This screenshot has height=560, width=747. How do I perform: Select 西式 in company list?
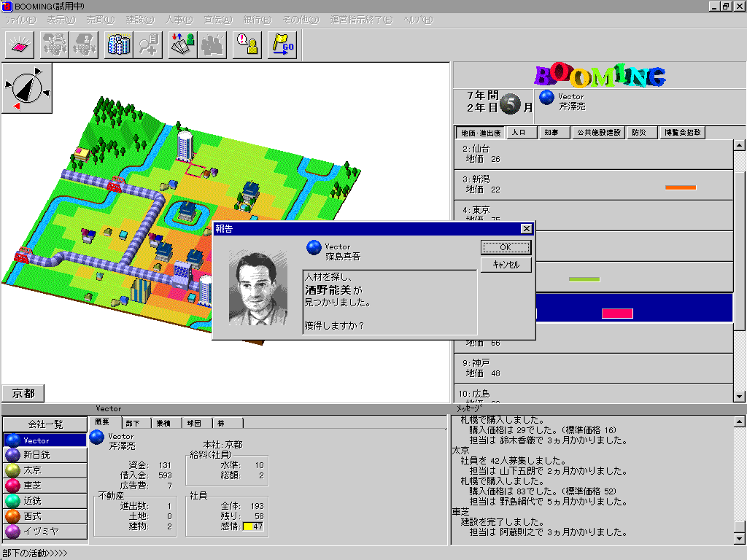point(45,516)
